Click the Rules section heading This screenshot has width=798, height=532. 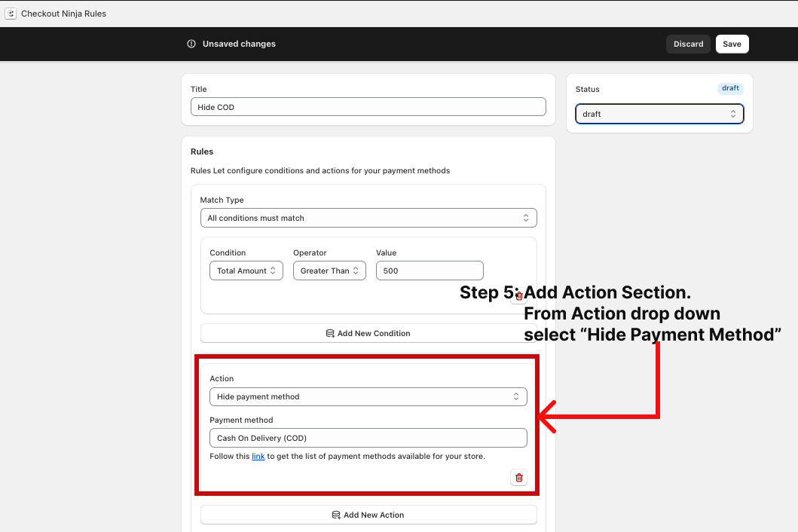202,151
